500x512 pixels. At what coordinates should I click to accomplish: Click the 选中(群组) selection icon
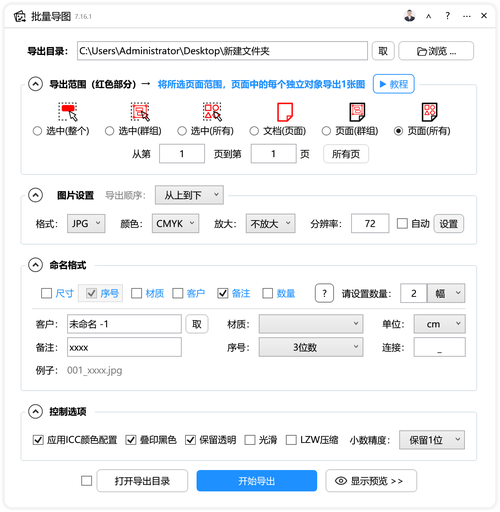pyautogui.click(x=140, y=112)
